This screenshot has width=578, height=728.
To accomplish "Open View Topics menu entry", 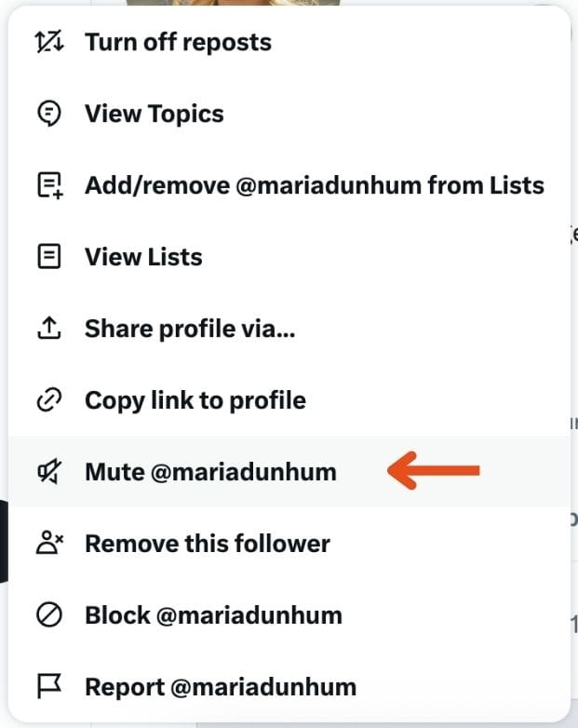I will pos(289,114).
